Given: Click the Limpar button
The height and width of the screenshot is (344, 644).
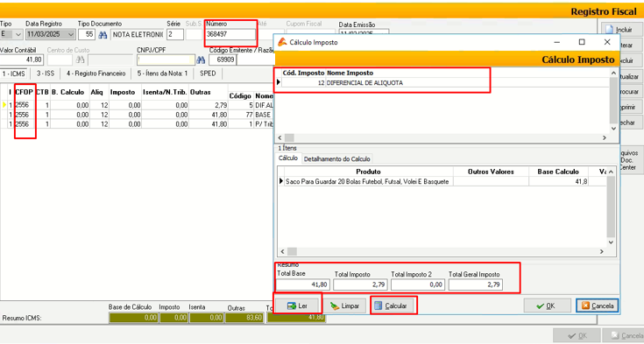Looking at the screenshot, I should [x=344, y=305].
